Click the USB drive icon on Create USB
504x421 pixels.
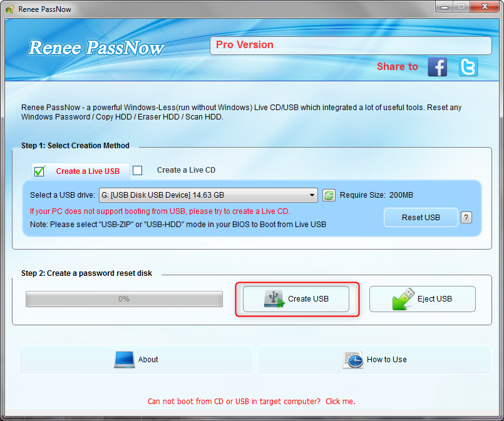click(x=274, y=298)
